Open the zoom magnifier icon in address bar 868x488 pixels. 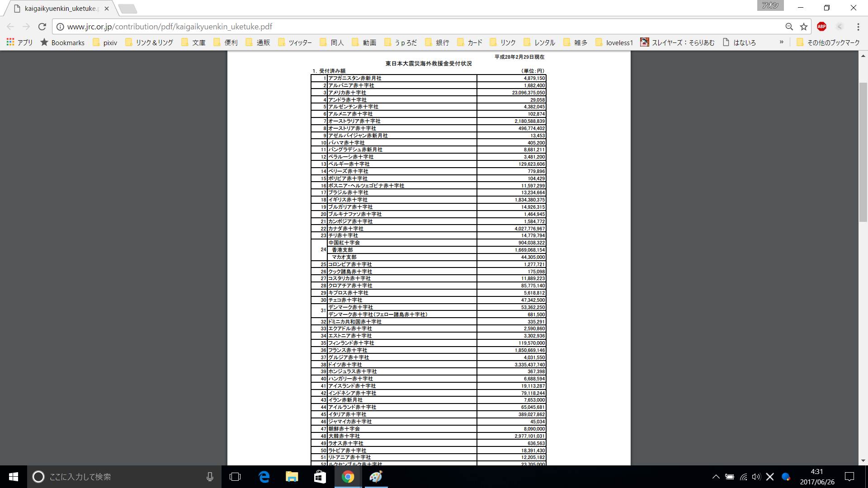pos(789,27)
